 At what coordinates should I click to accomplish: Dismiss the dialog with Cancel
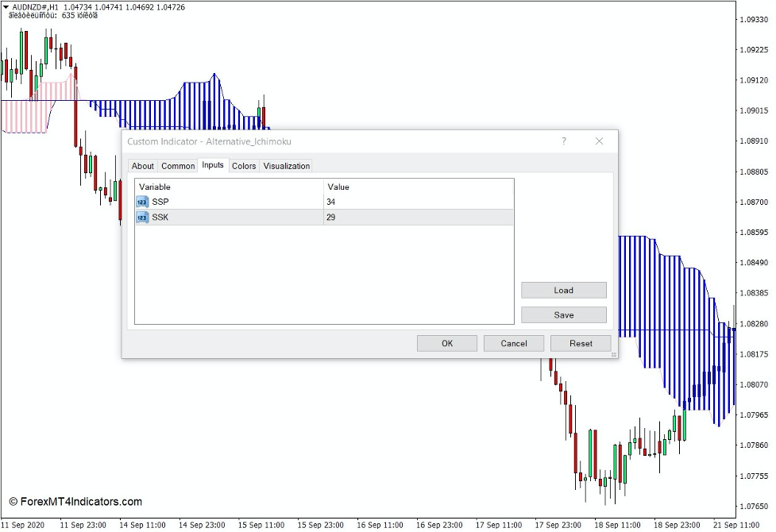coord(513,343)
